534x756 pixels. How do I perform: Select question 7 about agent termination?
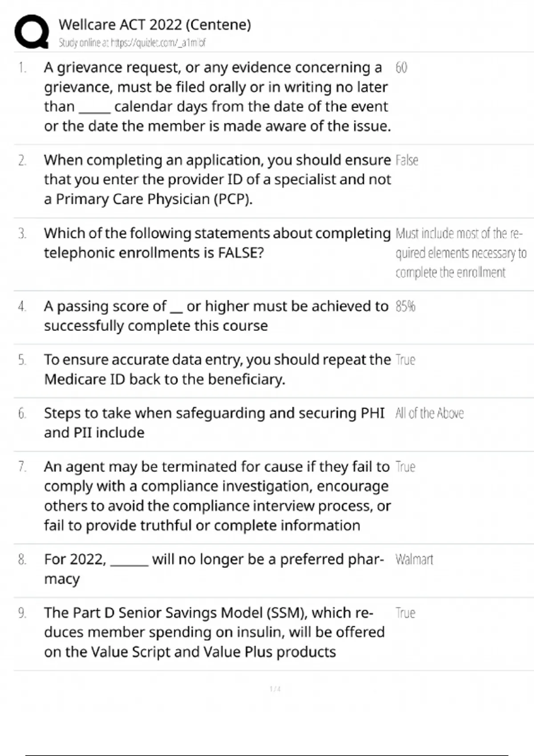pyautogui.click(x=217, y=496)
